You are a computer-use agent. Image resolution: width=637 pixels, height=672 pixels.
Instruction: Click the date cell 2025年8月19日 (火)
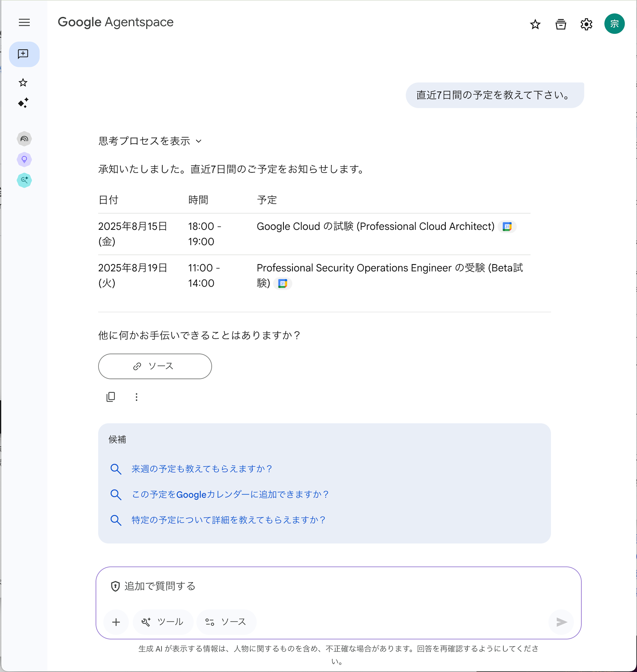[x=133, y=275]
